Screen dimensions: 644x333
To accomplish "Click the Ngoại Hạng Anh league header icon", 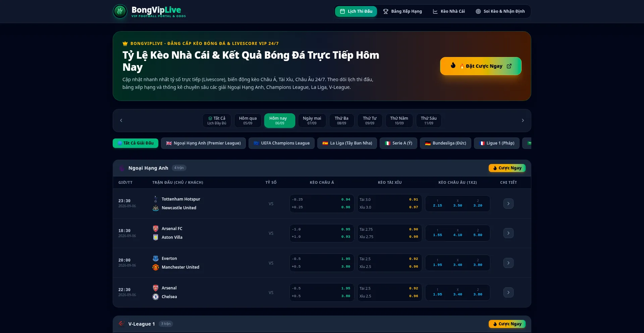I will (x=122, y=168).
